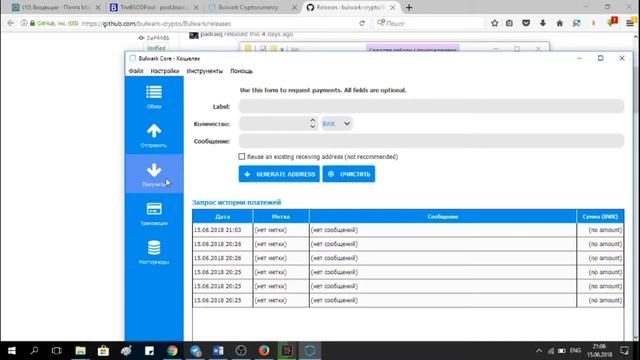Open the taskbar clock and date
This screenshot has height=360, width=640.
[599, 351]
